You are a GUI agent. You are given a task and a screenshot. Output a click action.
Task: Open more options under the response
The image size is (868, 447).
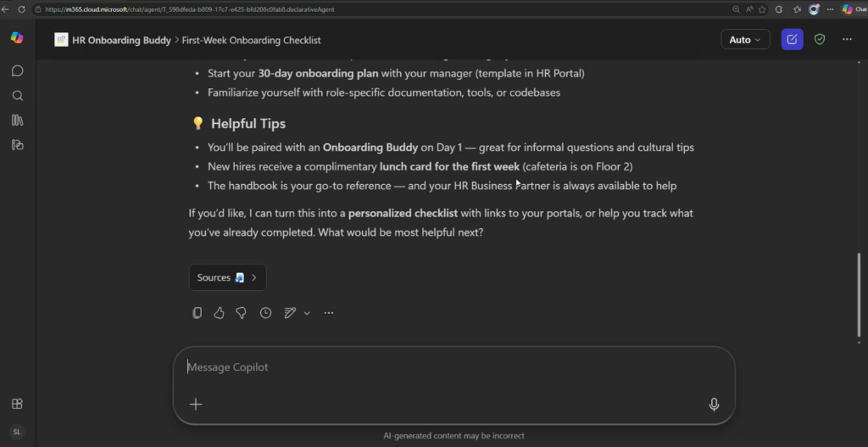click(329, 313)
